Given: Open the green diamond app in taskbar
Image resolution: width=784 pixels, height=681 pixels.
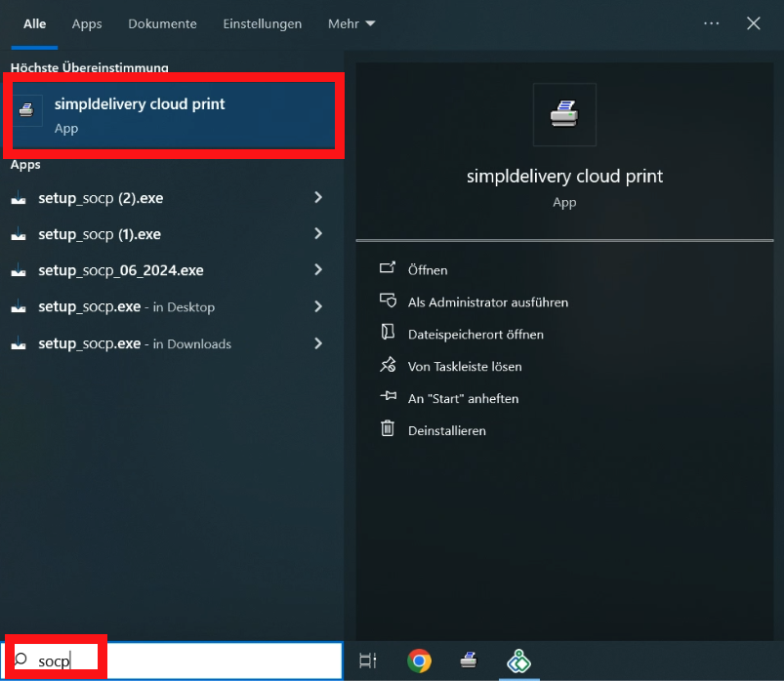Looking at the screenshot, I should (x=518, y=661).
